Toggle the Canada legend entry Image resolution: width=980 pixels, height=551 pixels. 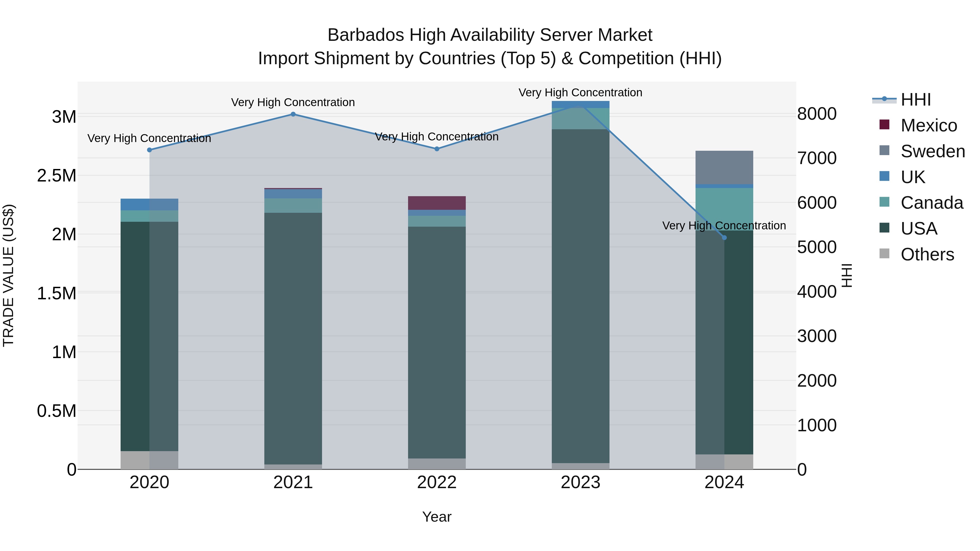coord(921,203)
